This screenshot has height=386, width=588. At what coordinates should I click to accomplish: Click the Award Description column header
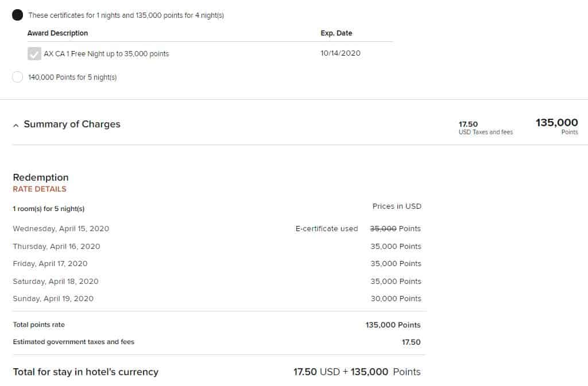coord(57,33)
